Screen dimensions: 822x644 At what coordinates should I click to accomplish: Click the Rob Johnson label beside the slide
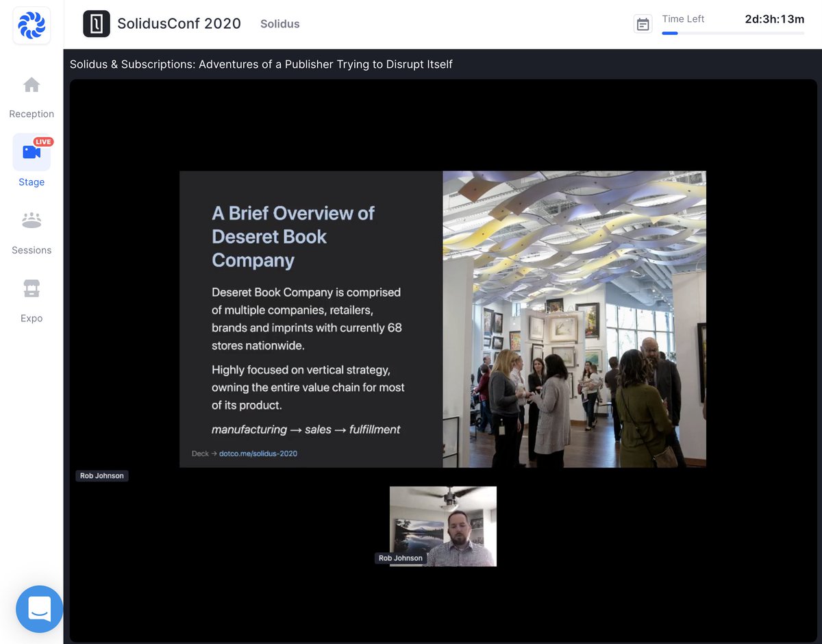tap(102, 475)
